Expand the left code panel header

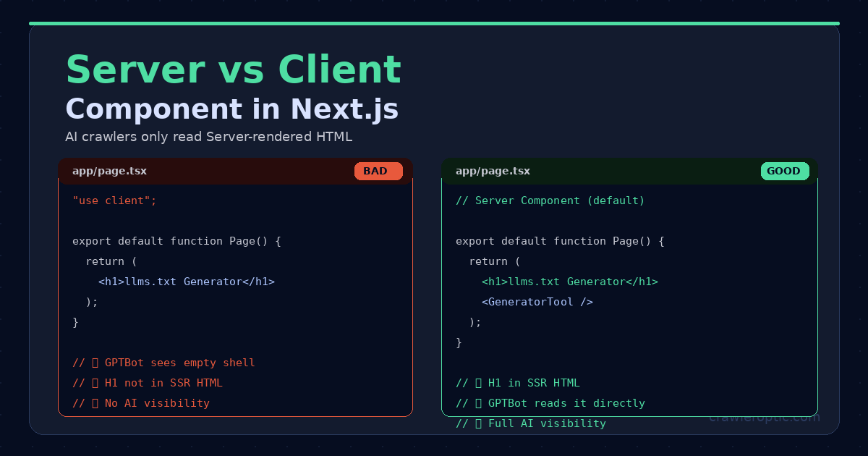pos(235,171)
